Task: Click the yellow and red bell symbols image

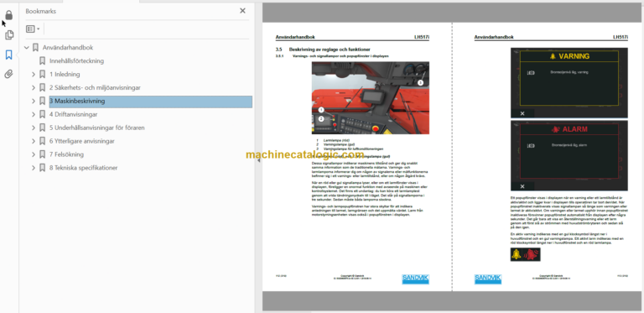Action: [525, 254]
